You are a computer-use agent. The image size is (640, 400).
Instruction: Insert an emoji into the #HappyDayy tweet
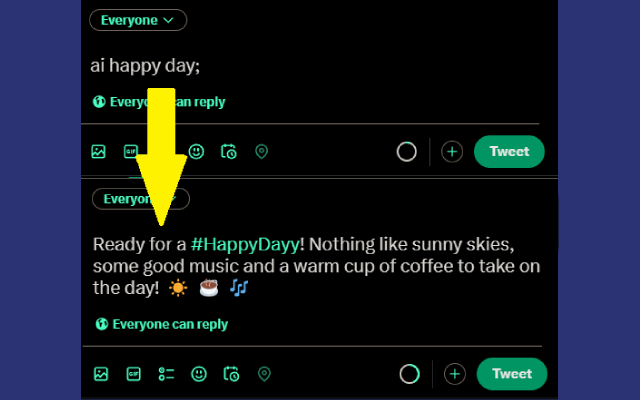pos(199,374)
